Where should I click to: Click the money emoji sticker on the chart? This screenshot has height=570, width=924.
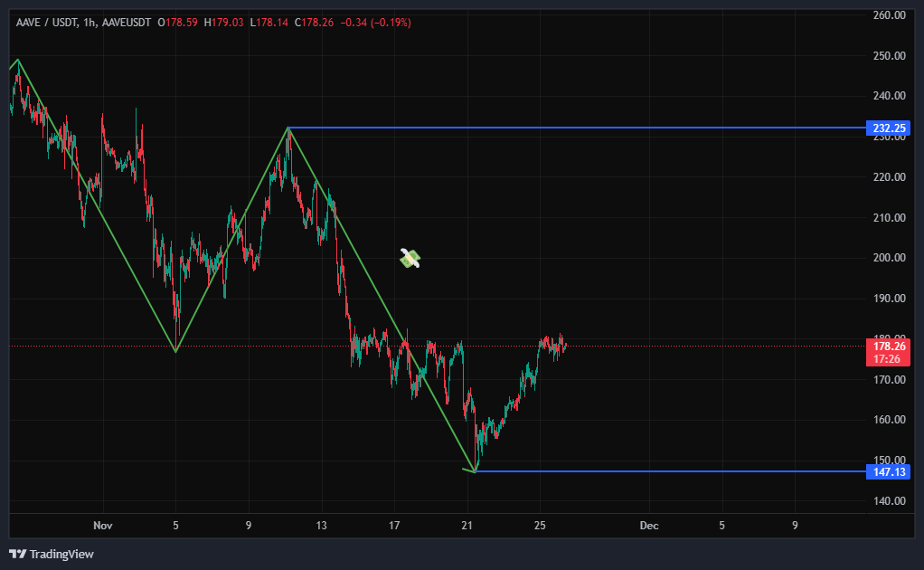[x=410, y=259]
